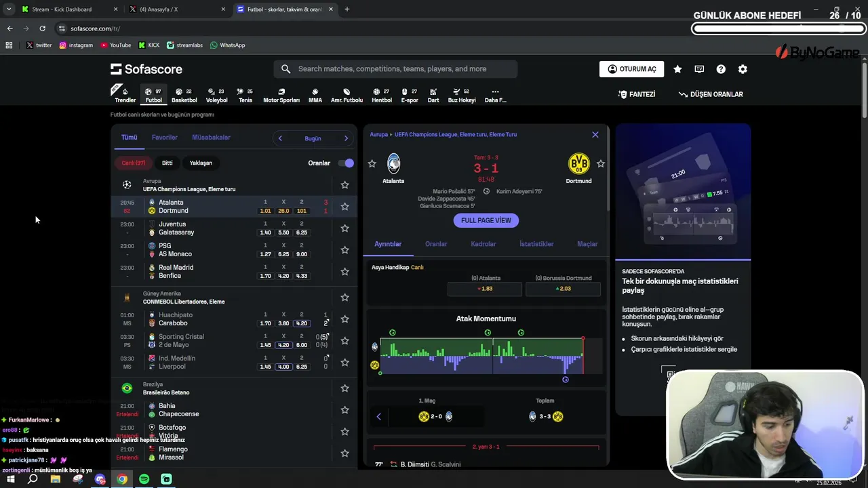
Task: Open the help question mark icon
Action: click(x=721, y=69)
